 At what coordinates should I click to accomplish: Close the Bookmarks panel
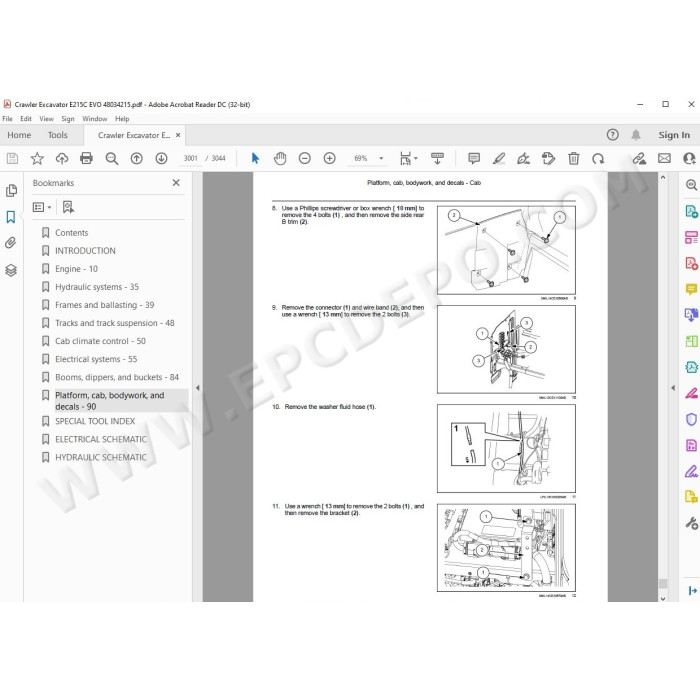coord(176,183)
